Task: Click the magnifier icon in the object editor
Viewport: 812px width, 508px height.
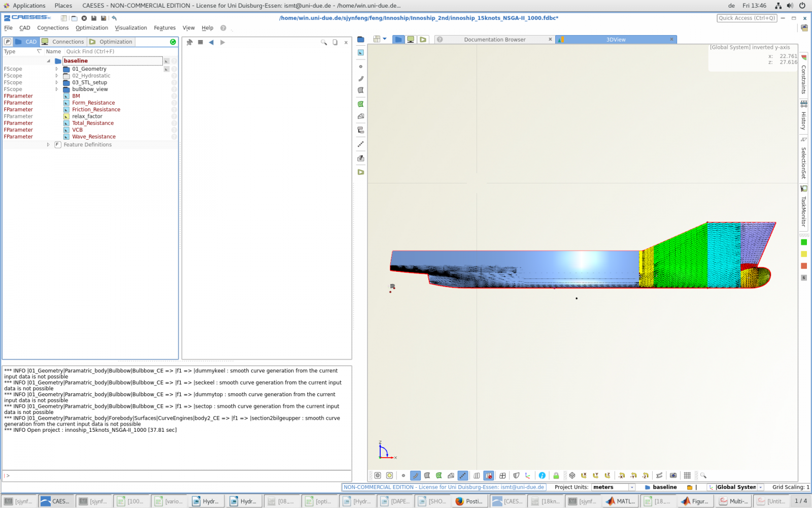Action: tap(323, 42)
